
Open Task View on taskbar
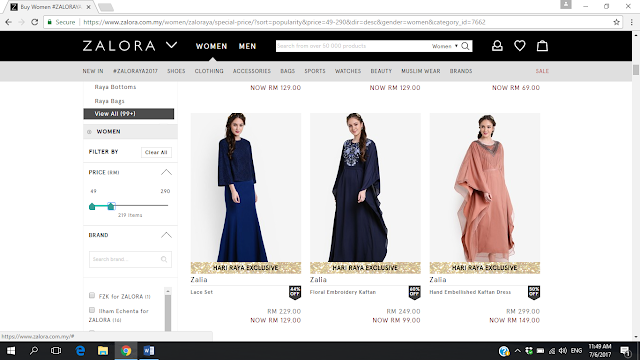56,351
